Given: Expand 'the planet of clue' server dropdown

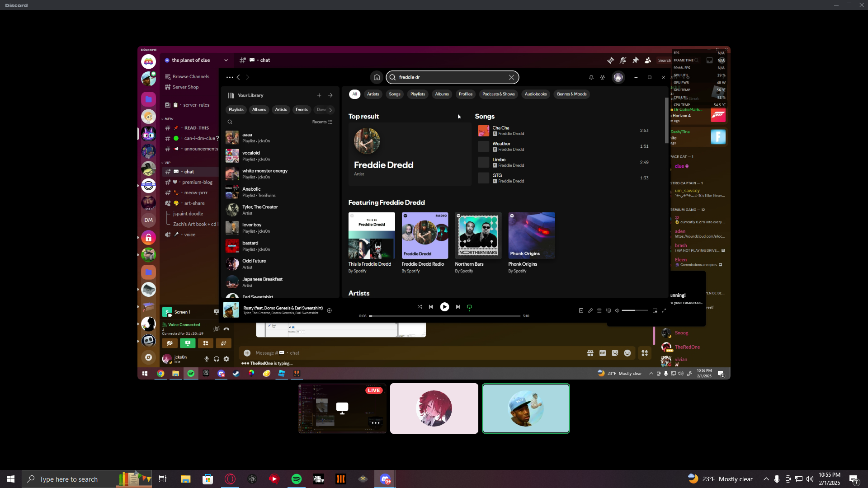Looking at the screenshot, I should tap(226, 60).
